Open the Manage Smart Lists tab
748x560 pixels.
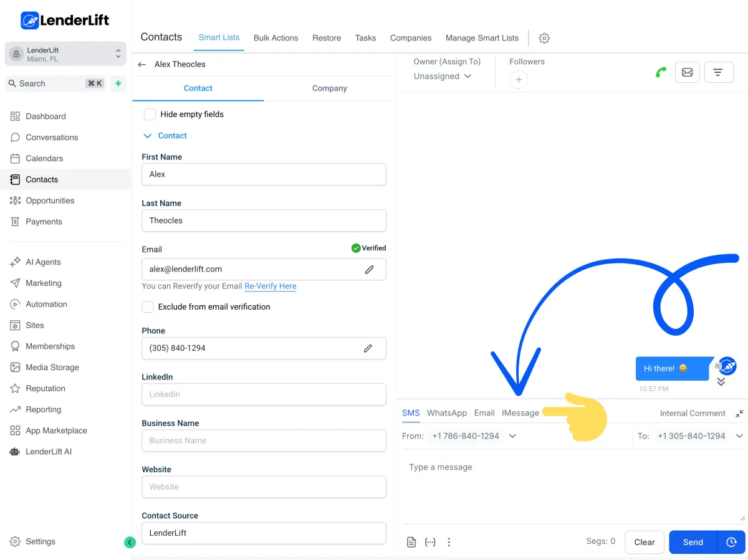(x=482, y=38)
